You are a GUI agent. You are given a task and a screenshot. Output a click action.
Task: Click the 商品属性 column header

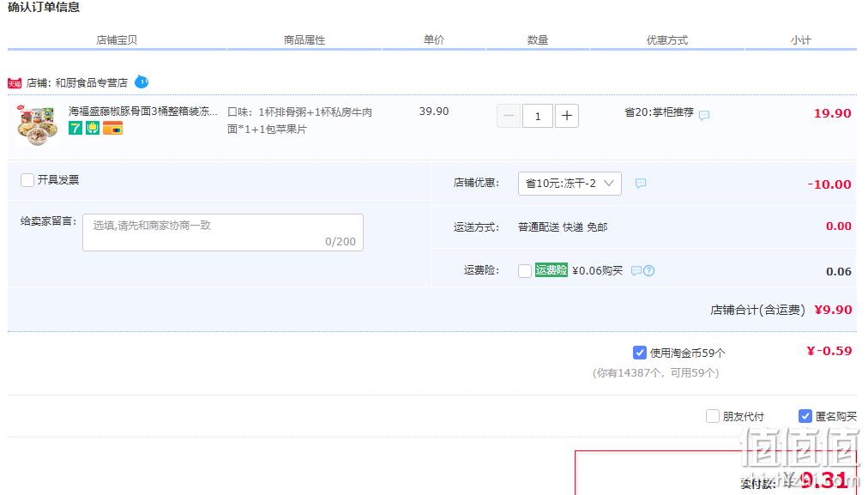pos(304,39)
